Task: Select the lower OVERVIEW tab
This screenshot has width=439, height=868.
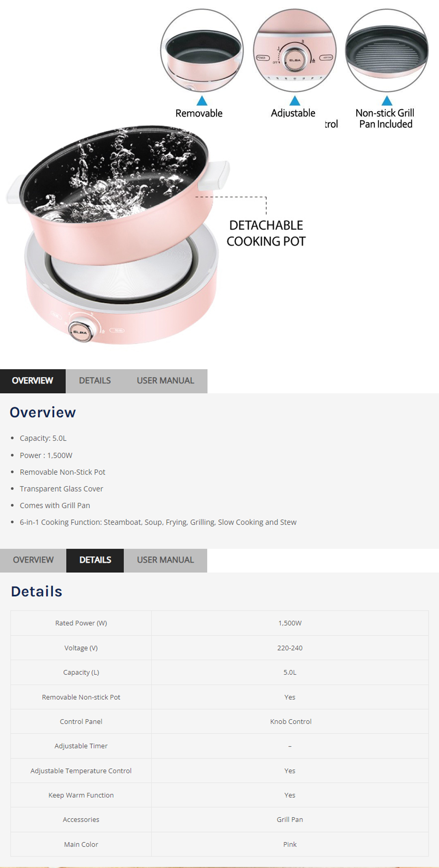Action: tap(33, 560)
